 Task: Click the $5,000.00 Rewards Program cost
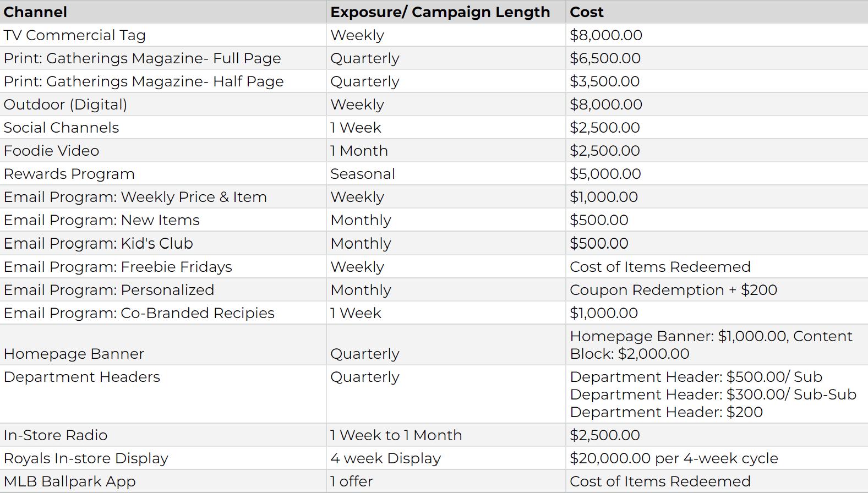coord(605,174)
